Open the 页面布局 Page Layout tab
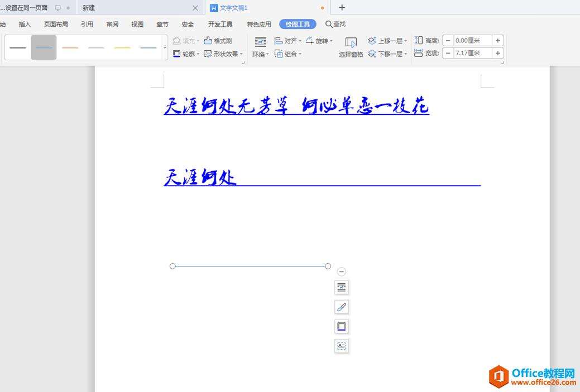Screen dimensions: 580x392 click(x=56, y=25)
